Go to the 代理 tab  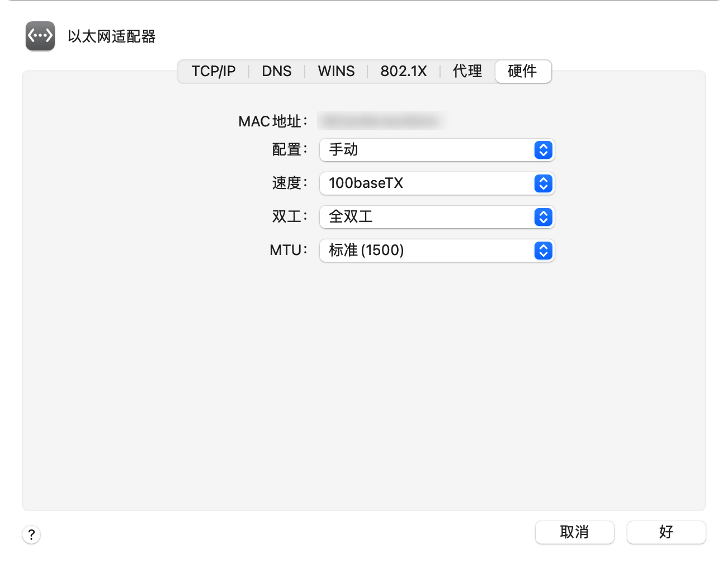467,71
